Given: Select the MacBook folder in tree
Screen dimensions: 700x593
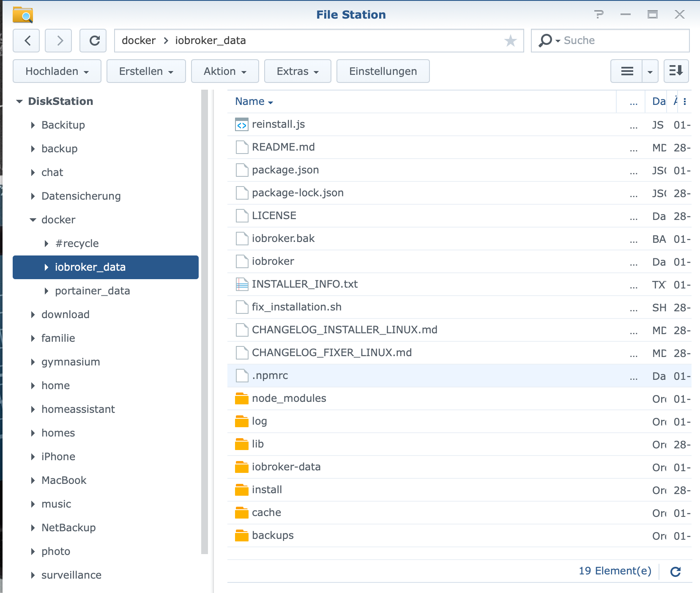Looking at the screenshot, I should (64, 480).
